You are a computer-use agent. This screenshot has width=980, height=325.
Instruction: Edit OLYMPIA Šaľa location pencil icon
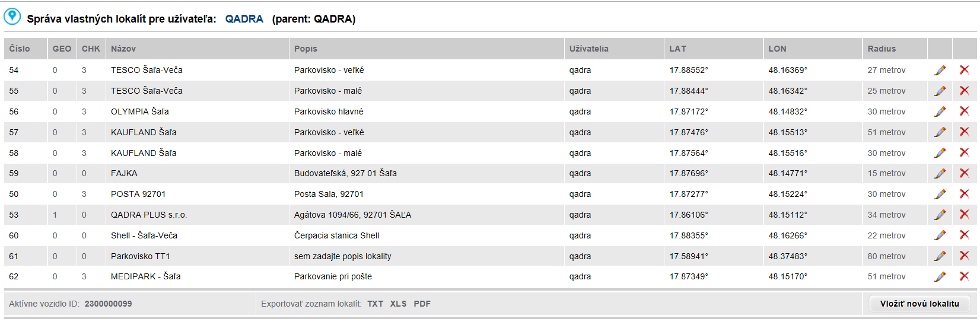(x=940, y=111)
